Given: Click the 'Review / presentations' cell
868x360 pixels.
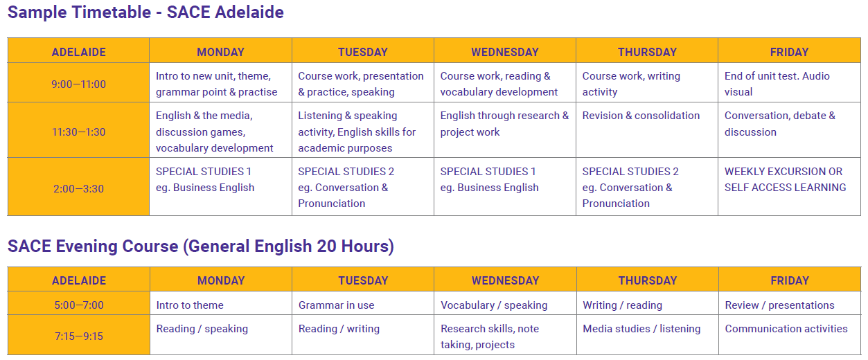Looking at the screenshot, I should [x=779, y=305].
